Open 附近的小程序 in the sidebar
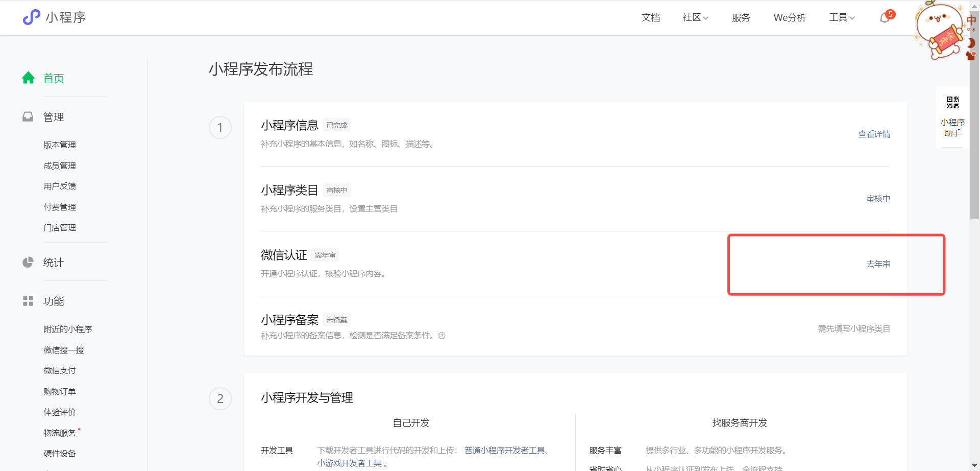The height and width of the screenshot is (471, 980). pyautogui.click(x=68, y=329)
